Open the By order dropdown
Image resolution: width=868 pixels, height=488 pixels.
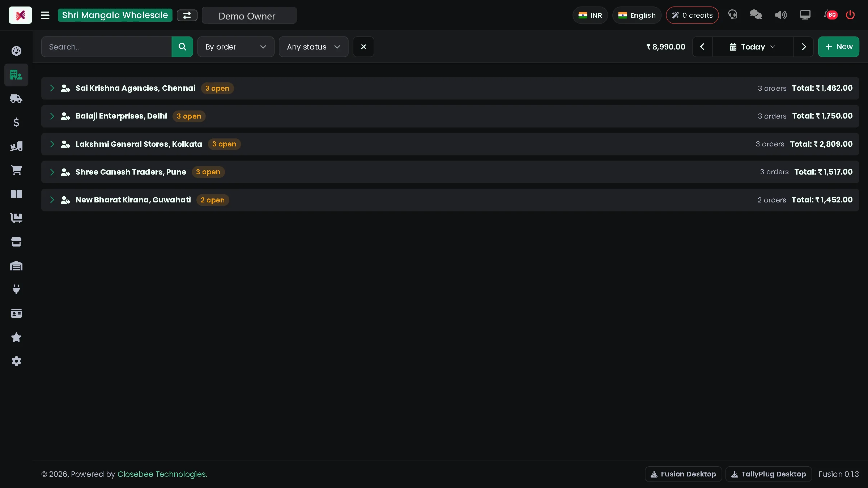point(236,47)
